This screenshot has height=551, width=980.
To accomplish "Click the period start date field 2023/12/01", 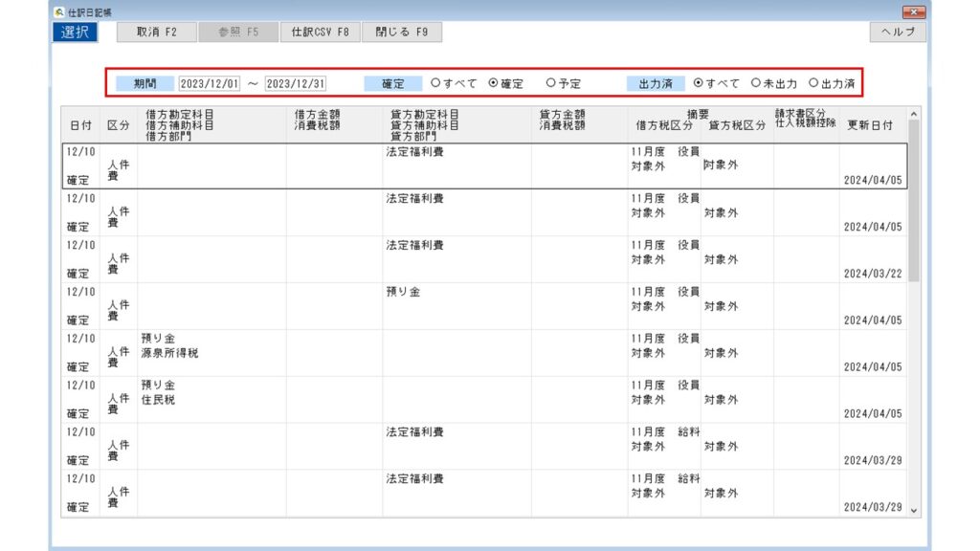I will point(209,84).
